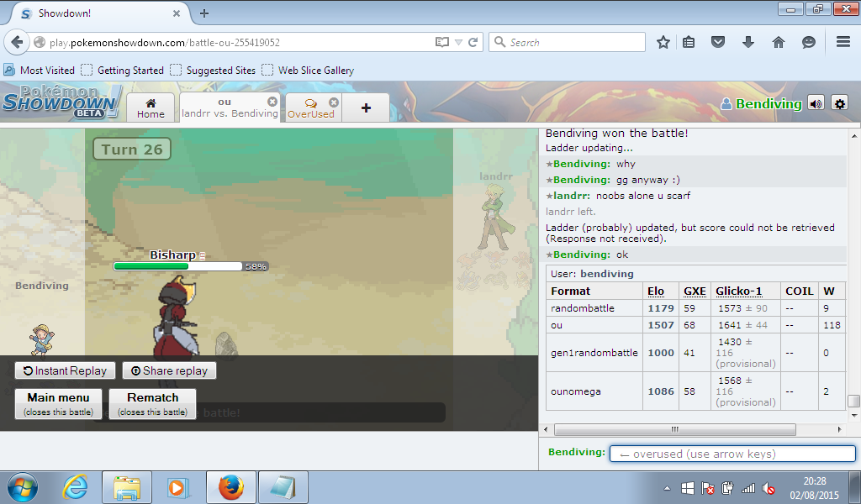The image size is (861, 504).
Task: Open a new browser tab
Action: pos(204,13)
